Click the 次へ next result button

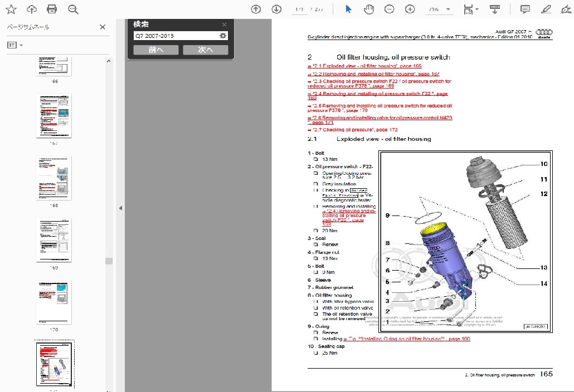click(206, 50)
